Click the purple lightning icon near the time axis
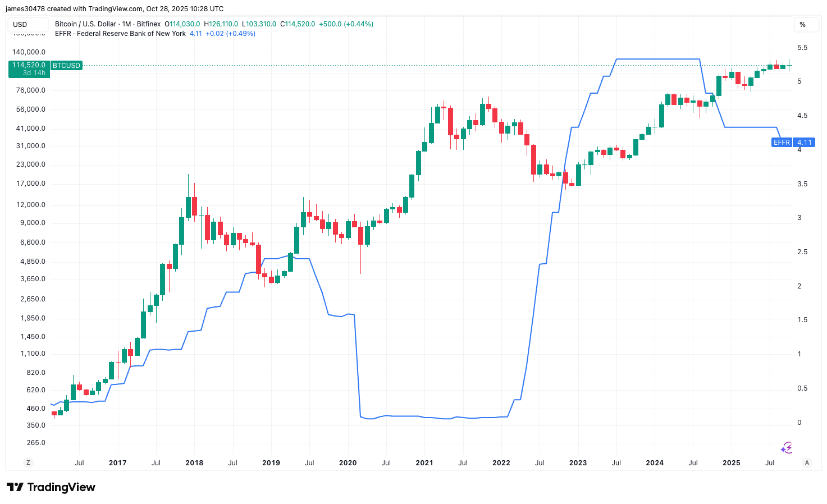Image resolution: width=827 pixels, height=504 pixels. point(787,447)
